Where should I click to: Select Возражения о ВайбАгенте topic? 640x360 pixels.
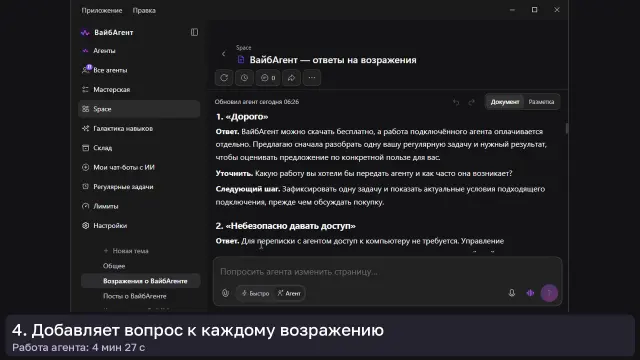click(140, 281)
